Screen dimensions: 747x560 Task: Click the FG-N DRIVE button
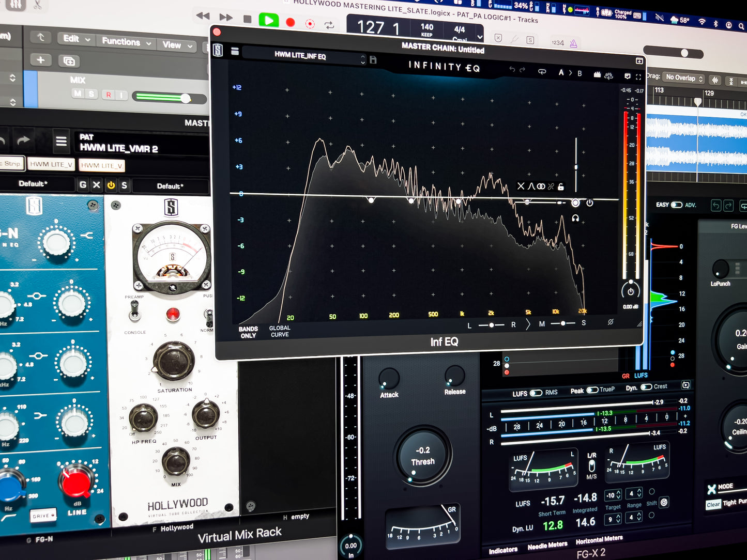[42, 515]
